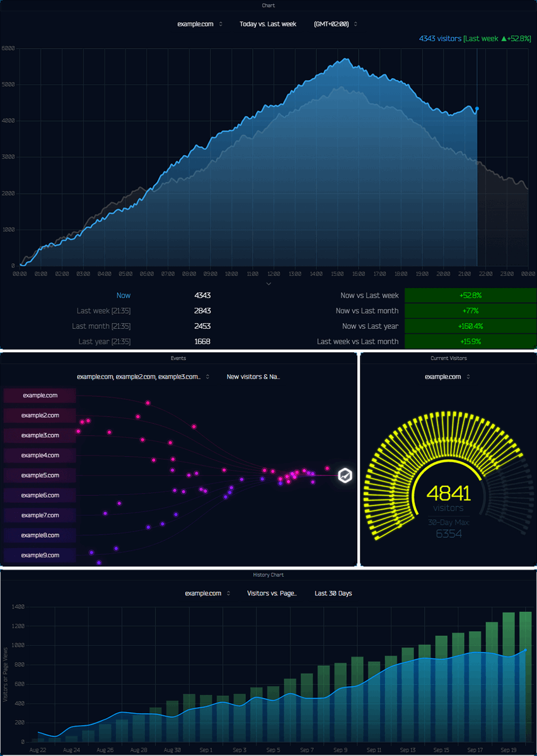Select the example3.com row in Events

pyautogui.click(x=40, y=435)
